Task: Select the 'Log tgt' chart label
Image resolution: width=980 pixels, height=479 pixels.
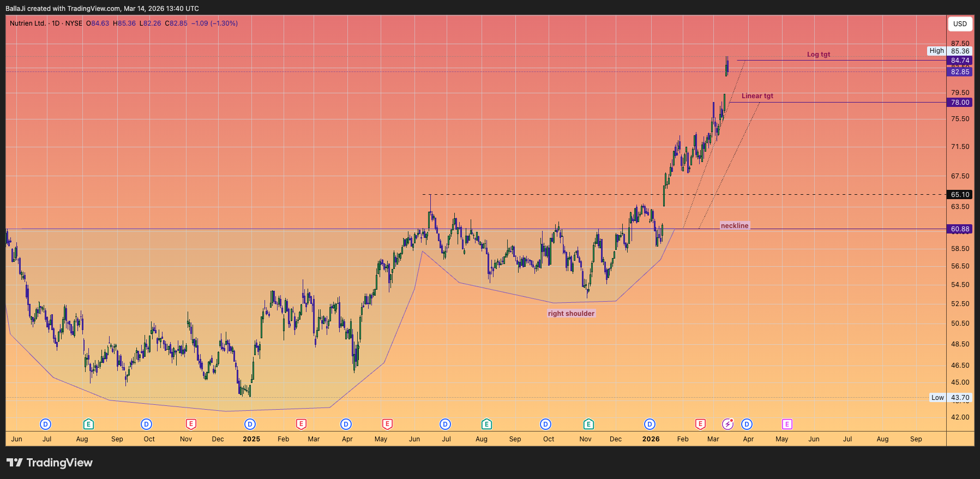Action: (x=819, y=55)
